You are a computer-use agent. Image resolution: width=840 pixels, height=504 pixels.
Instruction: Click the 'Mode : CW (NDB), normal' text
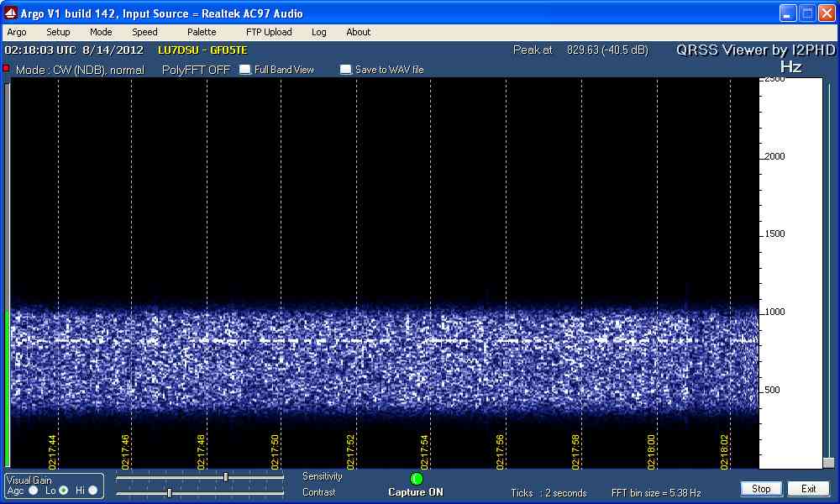[80, 70]
